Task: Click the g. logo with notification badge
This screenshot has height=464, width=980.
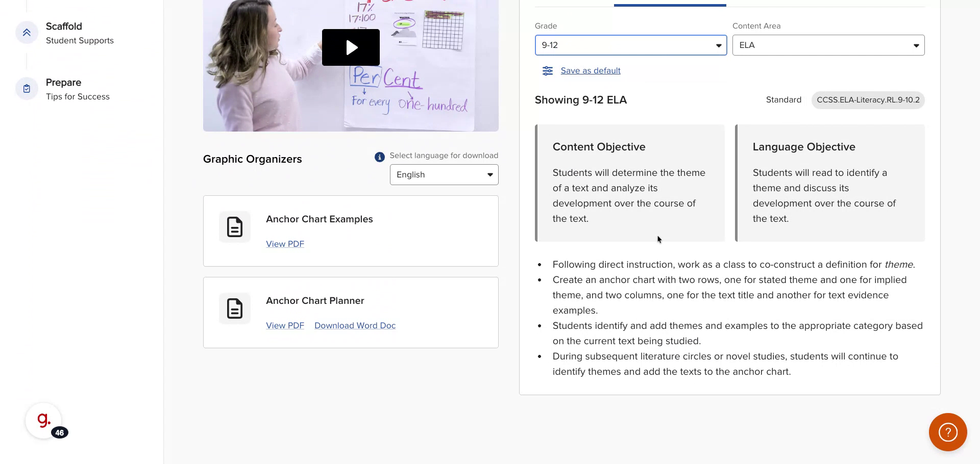Action: [43, 420]
